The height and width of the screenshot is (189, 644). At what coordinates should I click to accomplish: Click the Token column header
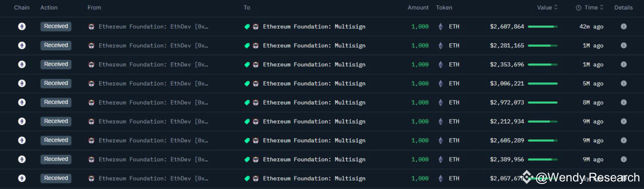pos(444,8)
